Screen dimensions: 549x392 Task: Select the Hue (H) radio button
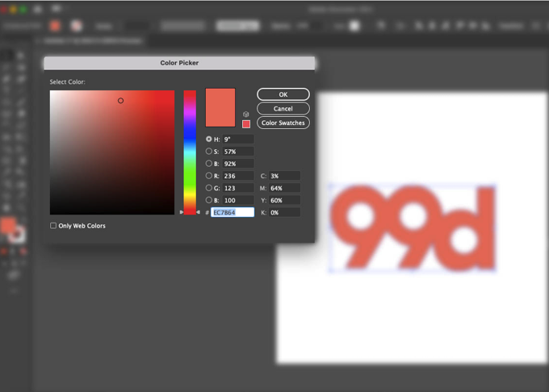click(209, 140)
